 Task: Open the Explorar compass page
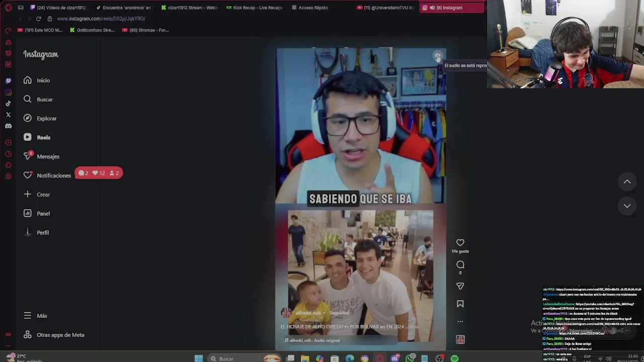40,119
